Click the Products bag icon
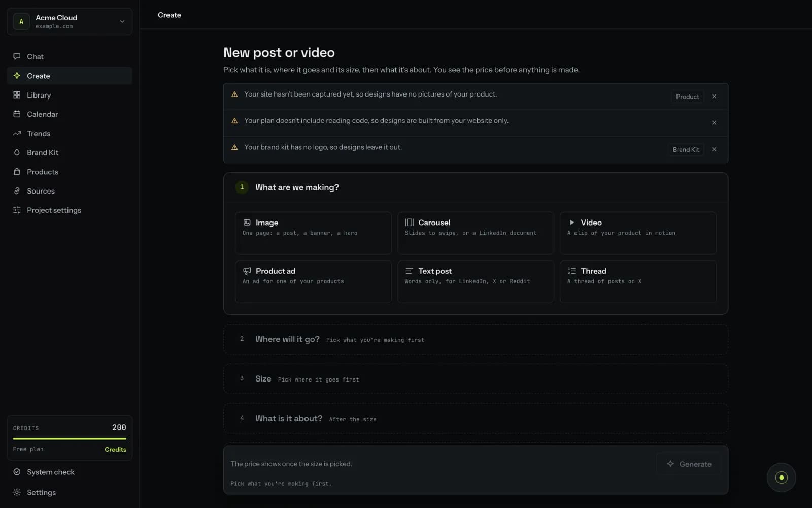 [17, 172]
